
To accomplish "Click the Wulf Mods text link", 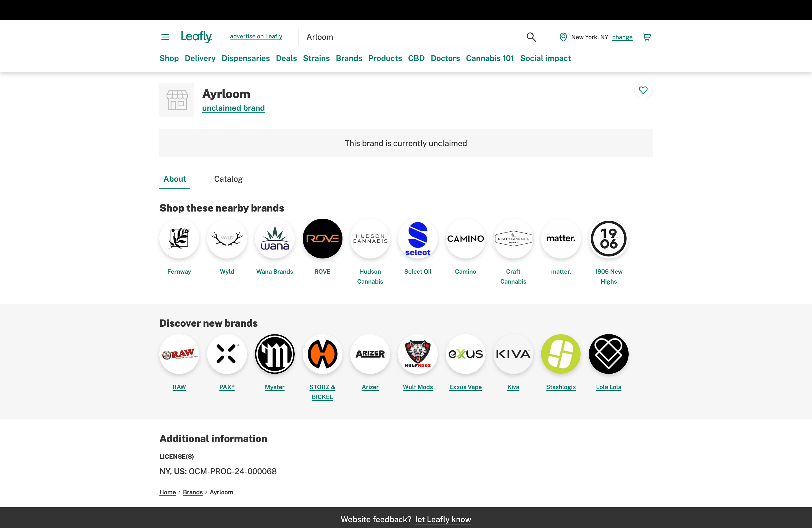I will [418, 387].
